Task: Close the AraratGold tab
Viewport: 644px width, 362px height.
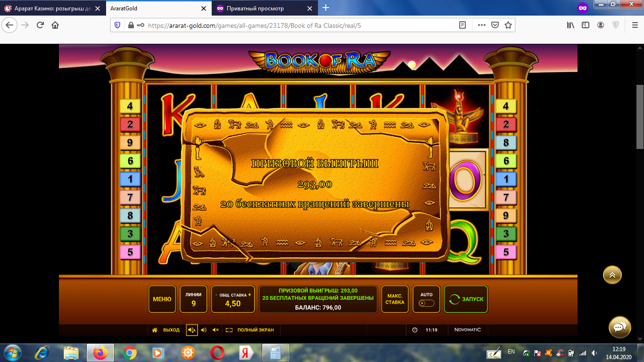Action: (x=204, y=8)
